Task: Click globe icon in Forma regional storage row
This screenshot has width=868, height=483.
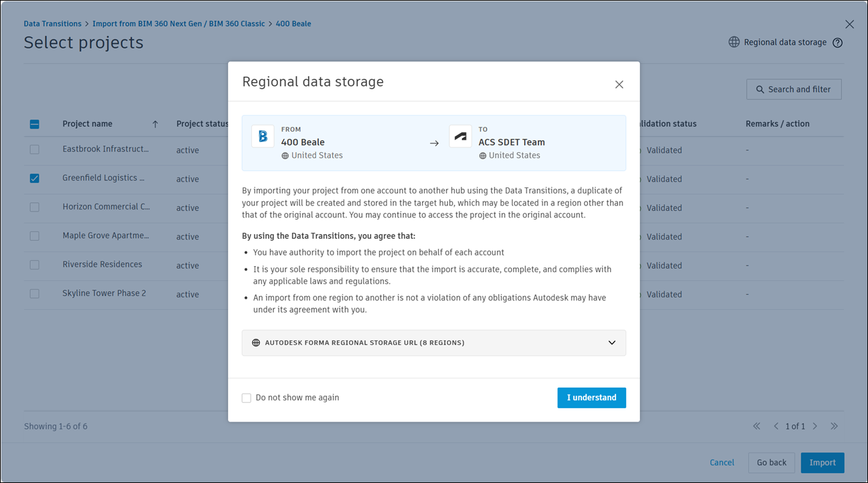Action: [256, 343]
